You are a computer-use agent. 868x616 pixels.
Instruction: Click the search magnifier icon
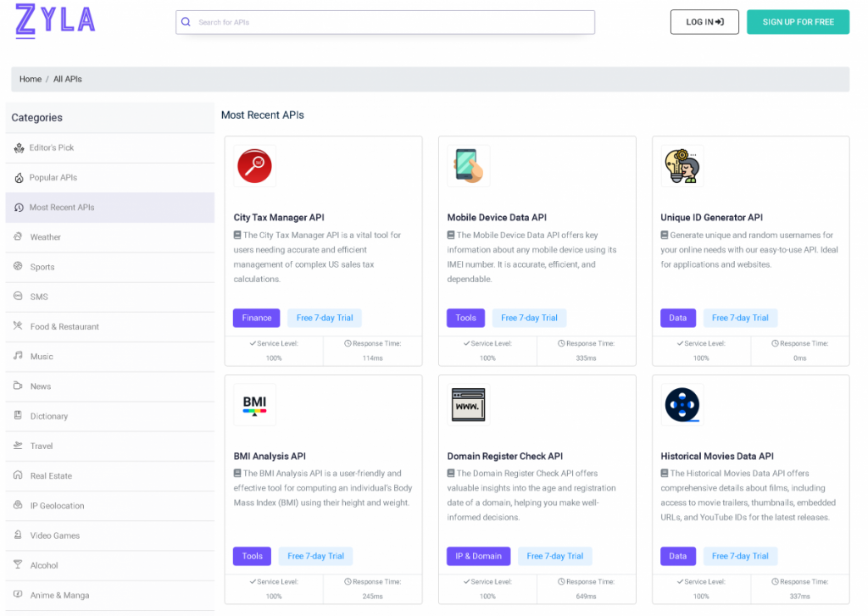coord(186,22)
